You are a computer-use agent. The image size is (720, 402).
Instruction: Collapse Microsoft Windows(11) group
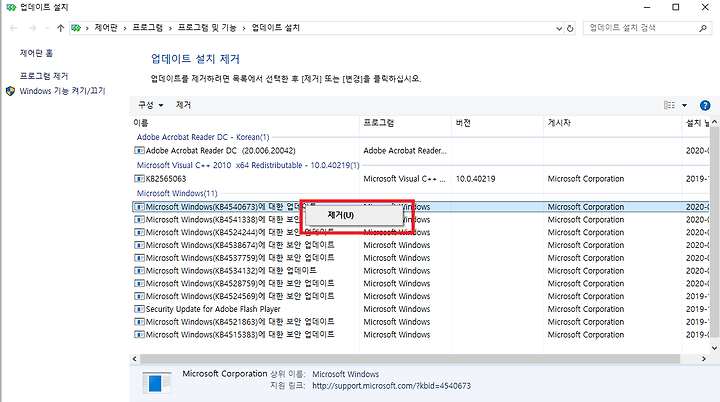(177, 193)
